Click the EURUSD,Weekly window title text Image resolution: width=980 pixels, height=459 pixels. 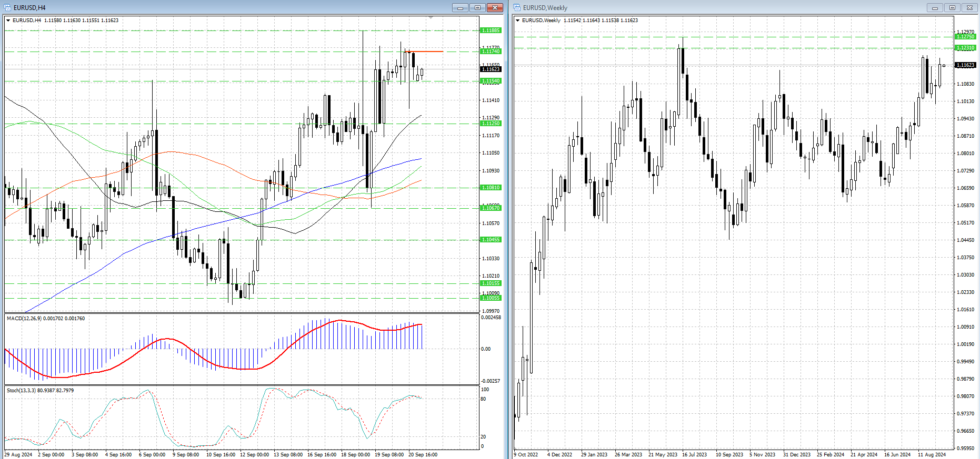click(545, 8)
